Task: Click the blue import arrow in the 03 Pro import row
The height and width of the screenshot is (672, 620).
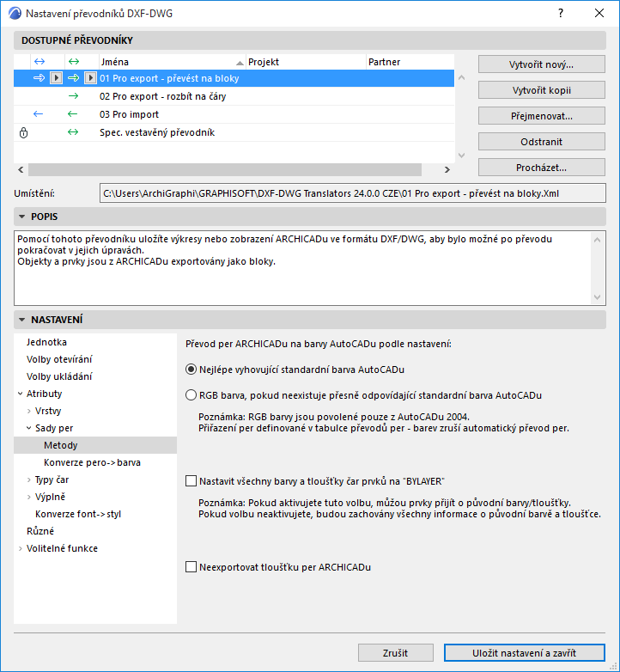Action: [38, 114]
